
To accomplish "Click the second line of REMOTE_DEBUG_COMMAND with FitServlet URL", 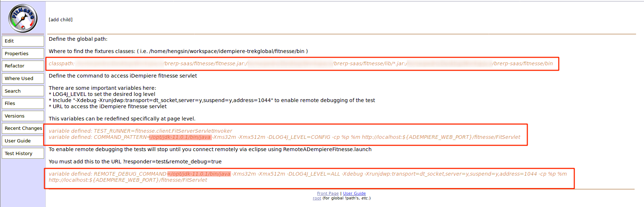I will click(x=128, y=180).
